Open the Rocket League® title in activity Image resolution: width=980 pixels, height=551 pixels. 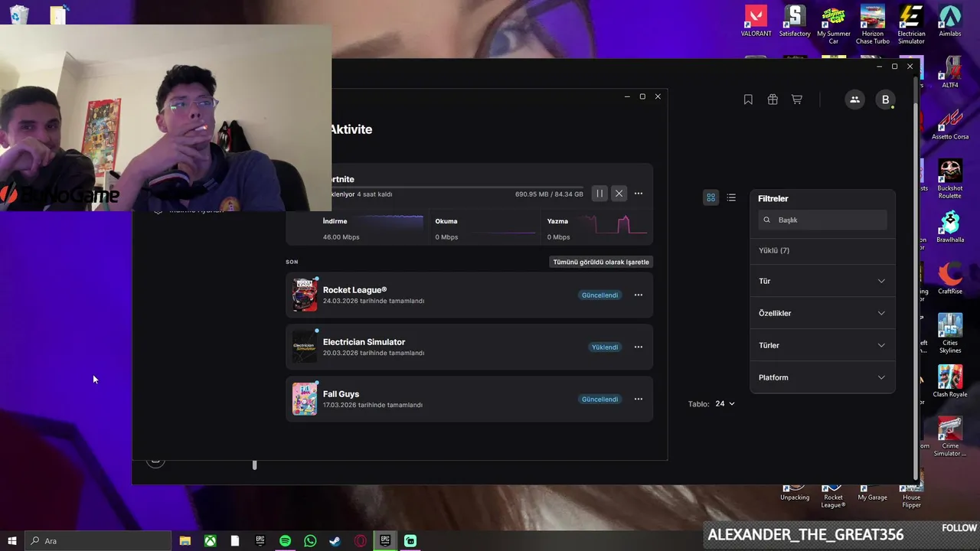click(x=354, y=290)
